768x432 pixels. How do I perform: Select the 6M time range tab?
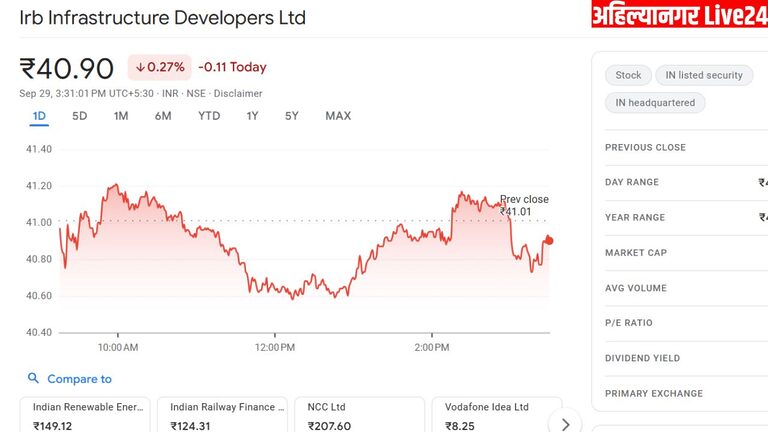(163, 116)
